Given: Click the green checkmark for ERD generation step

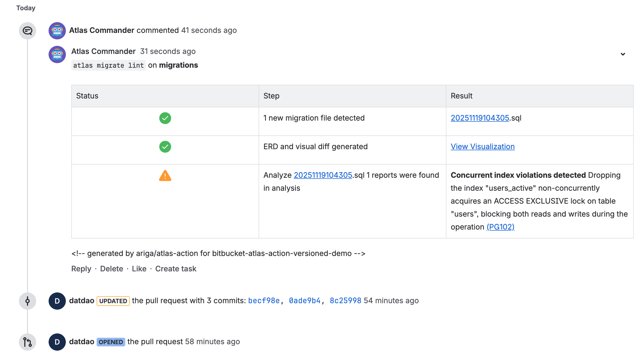Looking at the screenshot, I should (x=165, y=147).
